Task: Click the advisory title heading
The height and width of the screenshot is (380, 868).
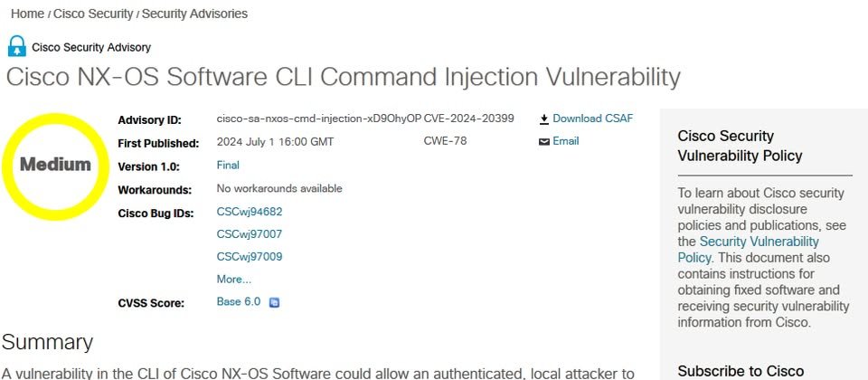Action: click(x=344, y=78)
